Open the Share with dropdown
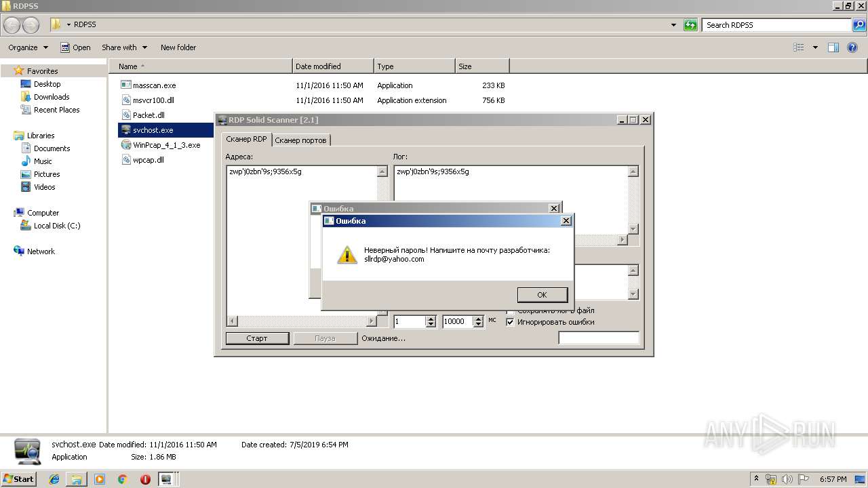This screenshot has width=868, height=488. pos(124,47)
